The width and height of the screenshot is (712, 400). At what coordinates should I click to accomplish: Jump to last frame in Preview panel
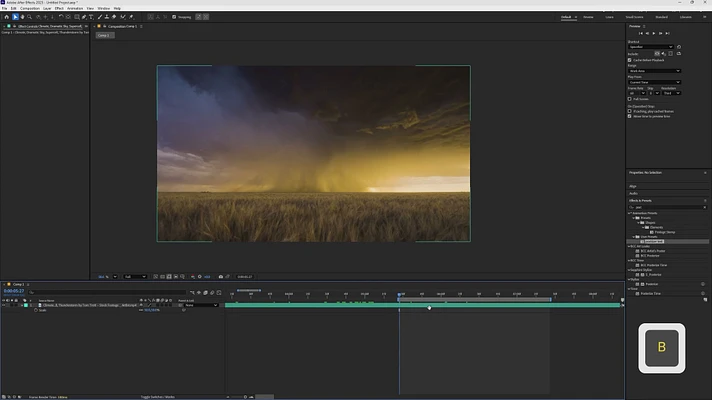tap(668, 33)
